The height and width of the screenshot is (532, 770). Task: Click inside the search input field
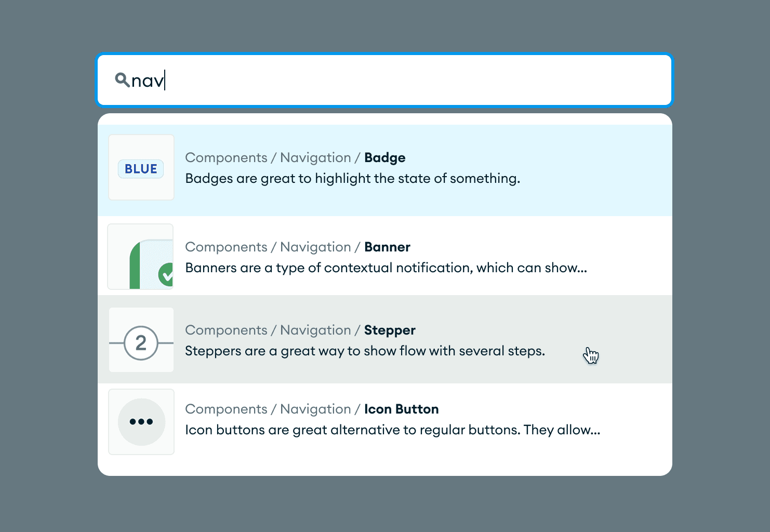click(x=312, y=81)
